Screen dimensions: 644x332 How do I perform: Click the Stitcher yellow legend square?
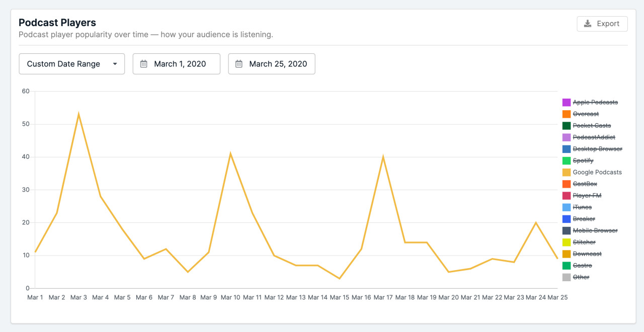pos(567,242)
